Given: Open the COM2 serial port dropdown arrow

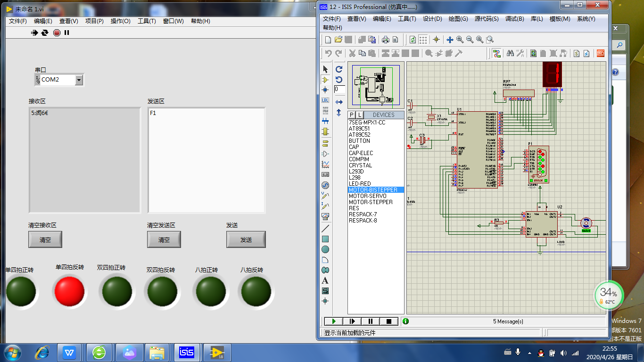Looking at the screenshot, I should tap(79, 80).
